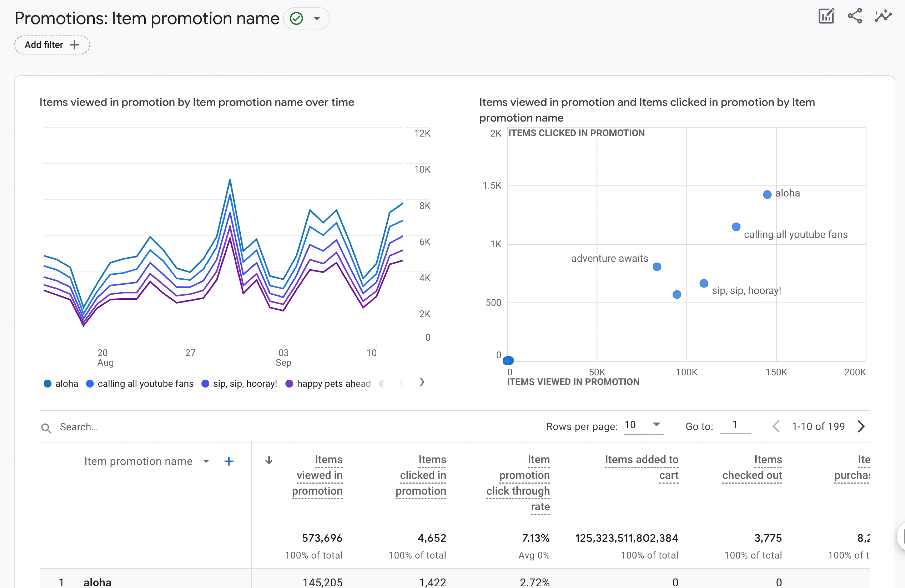Click the green report status checkmark
Viewport: 905px width, 588px height.
coord(296,18)
